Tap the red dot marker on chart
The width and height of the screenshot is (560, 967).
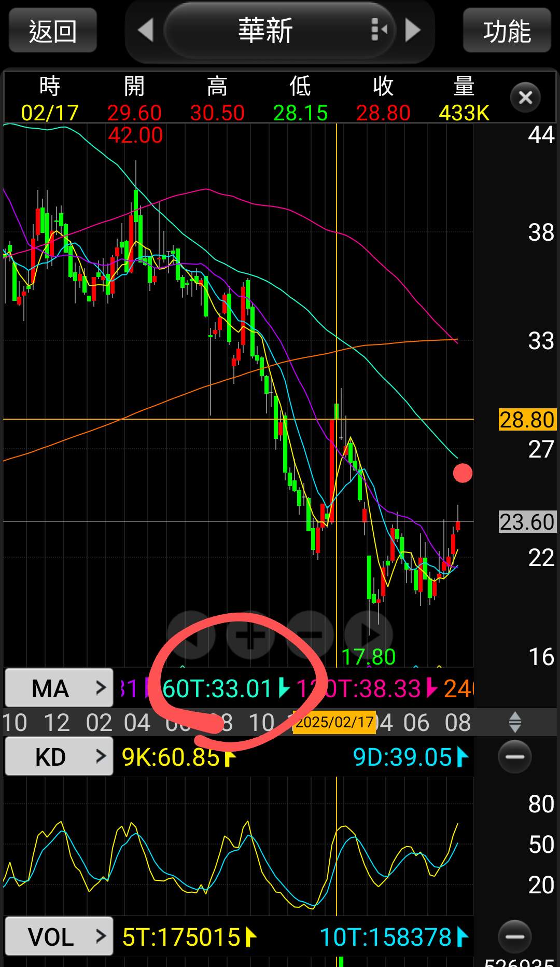click(463, 473)
